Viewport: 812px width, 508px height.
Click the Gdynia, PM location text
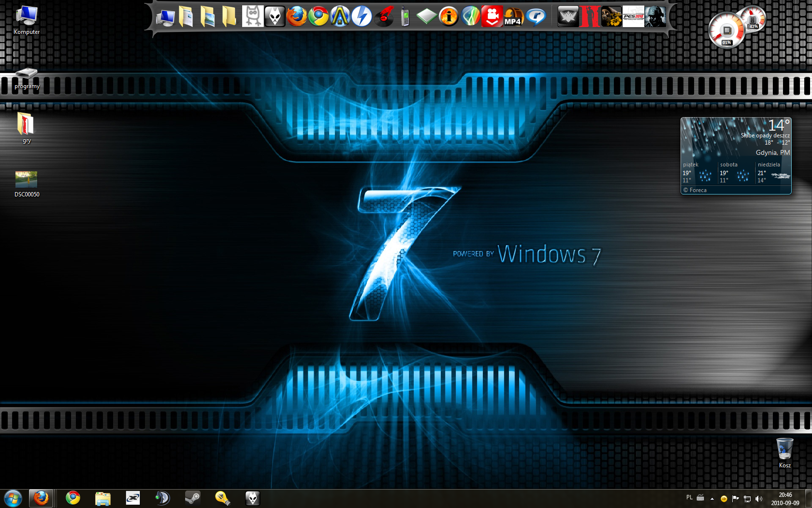pos(772,152)
